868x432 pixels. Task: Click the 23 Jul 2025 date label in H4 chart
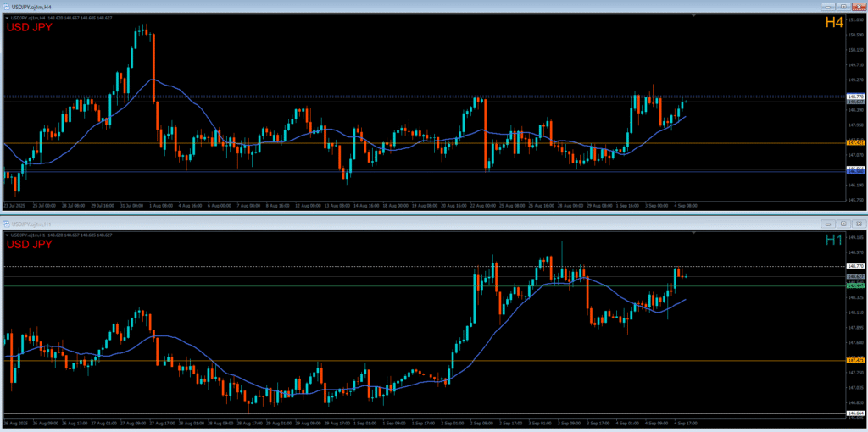tap(14, 205)
